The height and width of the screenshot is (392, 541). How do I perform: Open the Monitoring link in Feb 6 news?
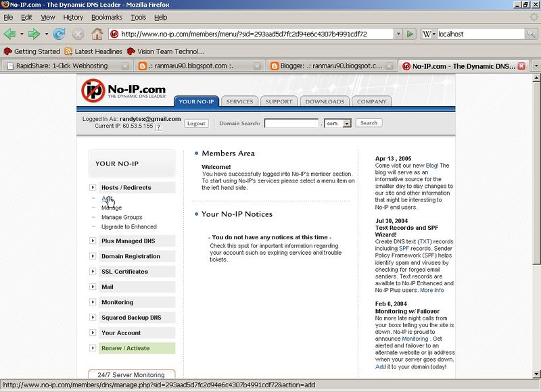(415, 339)
